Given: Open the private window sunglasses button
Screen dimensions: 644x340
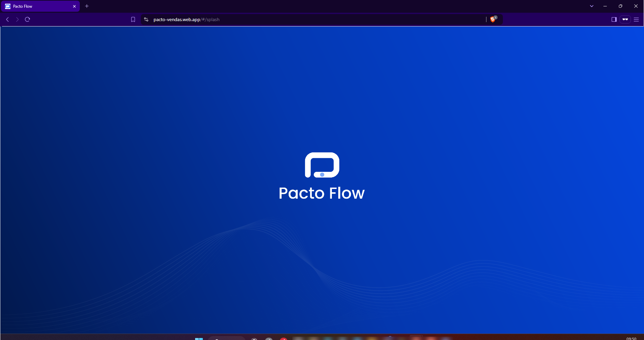Looking at the screenshot, I should (x=625, y=19).
